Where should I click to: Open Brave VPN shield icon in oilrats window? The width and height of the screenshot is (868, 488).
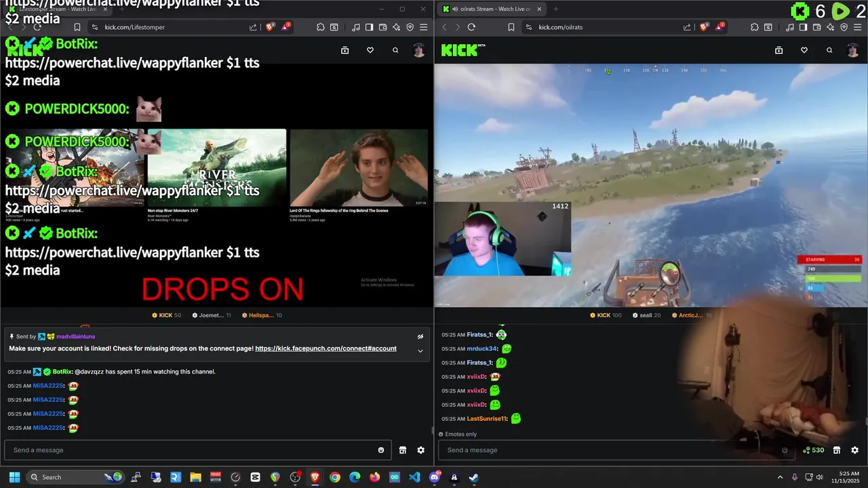click(x=844, y=27)
